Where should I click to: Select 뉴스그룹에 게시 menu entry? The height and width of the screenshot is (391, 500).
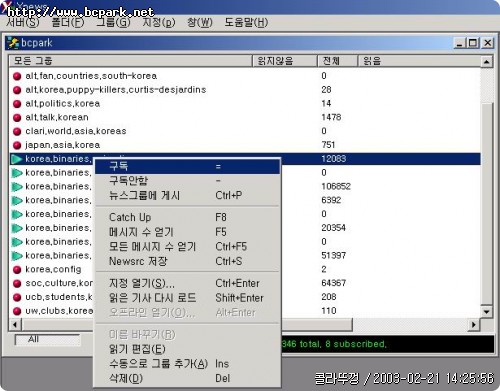coord(187,195)
